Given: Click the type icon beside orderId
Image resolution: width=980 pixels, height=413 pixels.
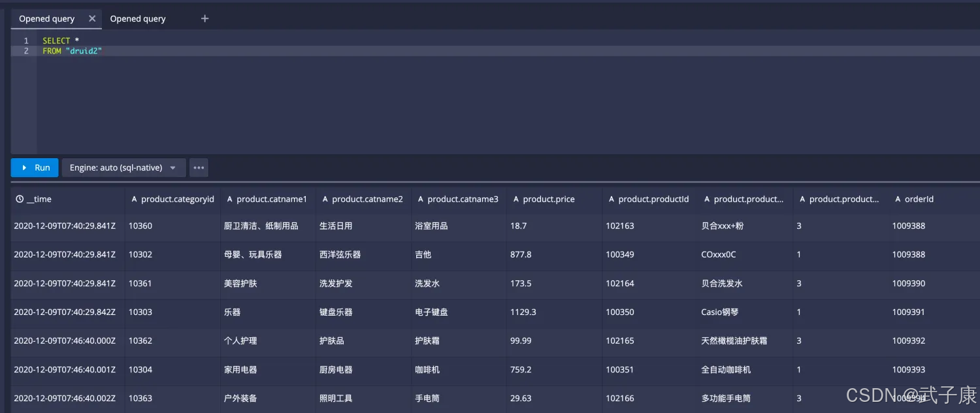Looking at the screenshot, I should [x=898, y=199].
